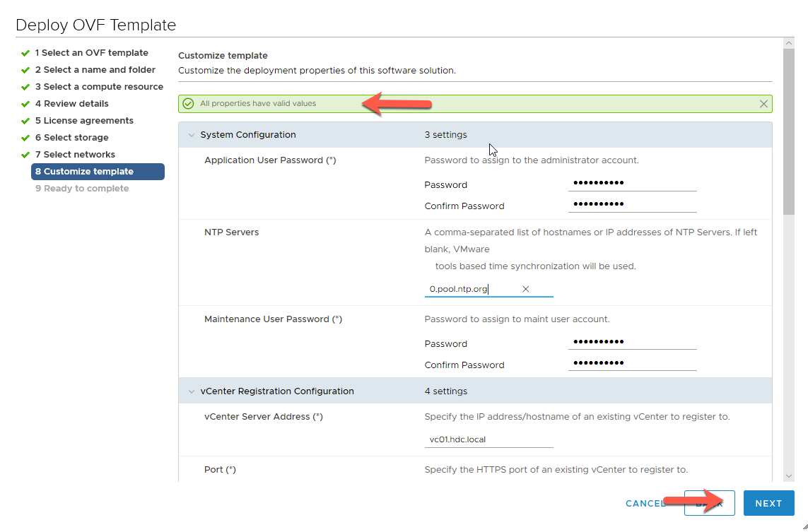Click the NEXT button

769,503
